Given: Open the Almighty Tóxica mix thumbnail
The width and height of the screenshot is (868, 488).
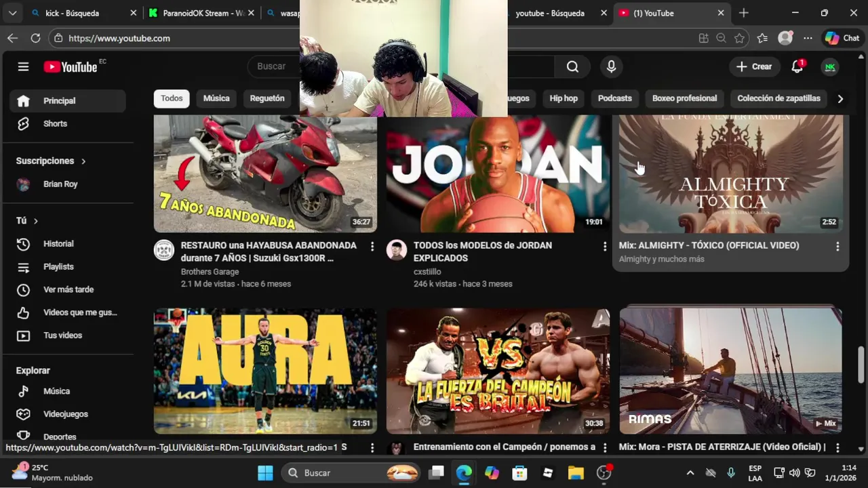Looking at the screenshot, I should (x=730, y=174).
